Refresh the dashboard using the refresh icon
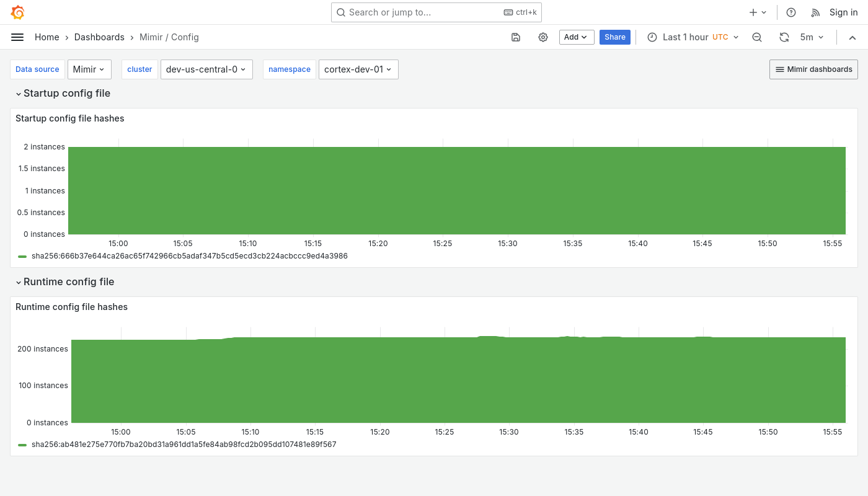 click(x=784, y=37)
